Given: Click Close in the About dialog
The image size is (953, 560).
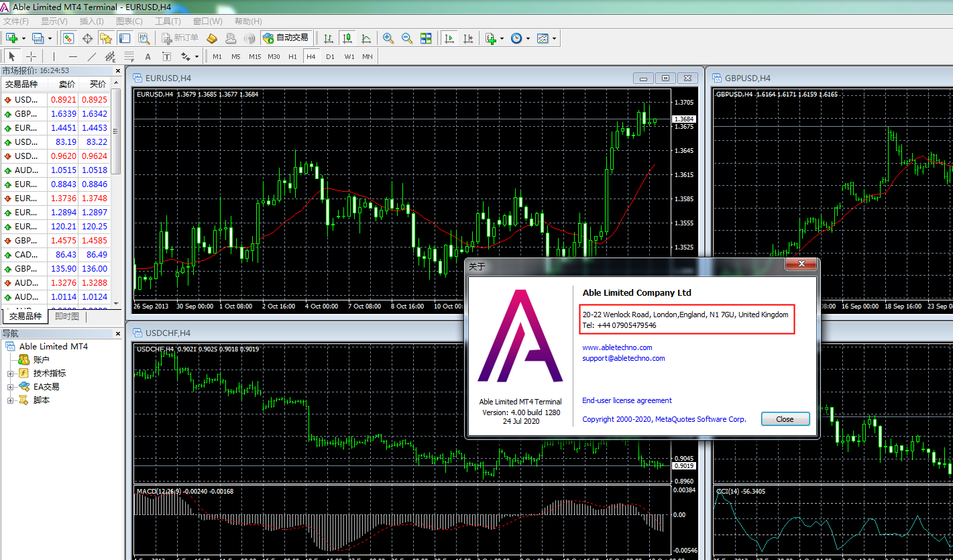Looking at the screenshot, I should point(785,419).
